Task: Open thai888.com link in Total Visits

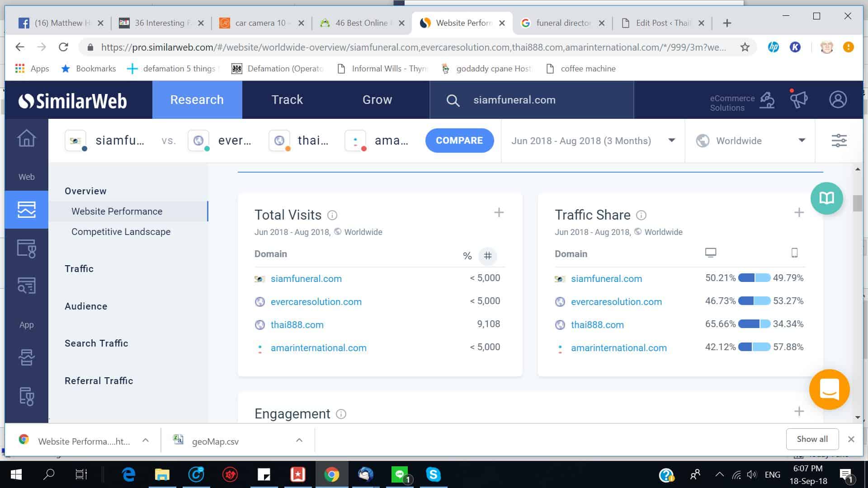Action: tap(297, 324)
